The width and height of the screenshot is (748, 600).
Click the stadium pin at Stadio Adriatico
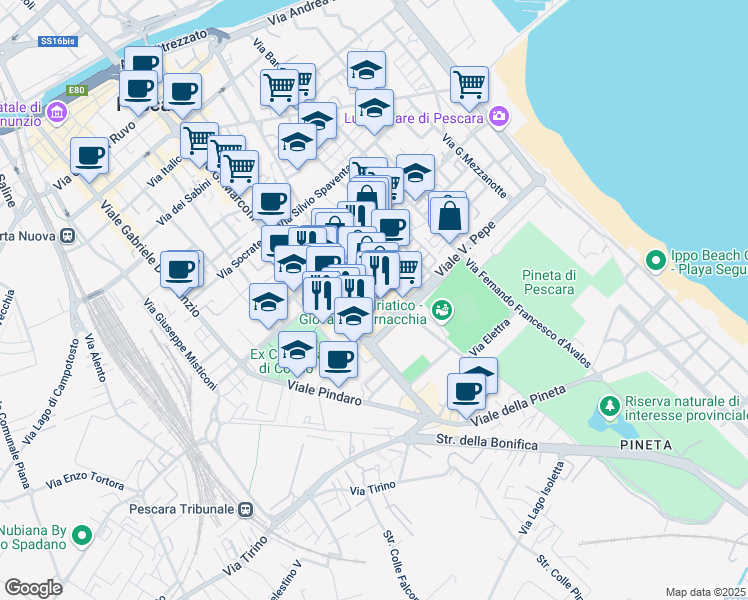(442, 310)
